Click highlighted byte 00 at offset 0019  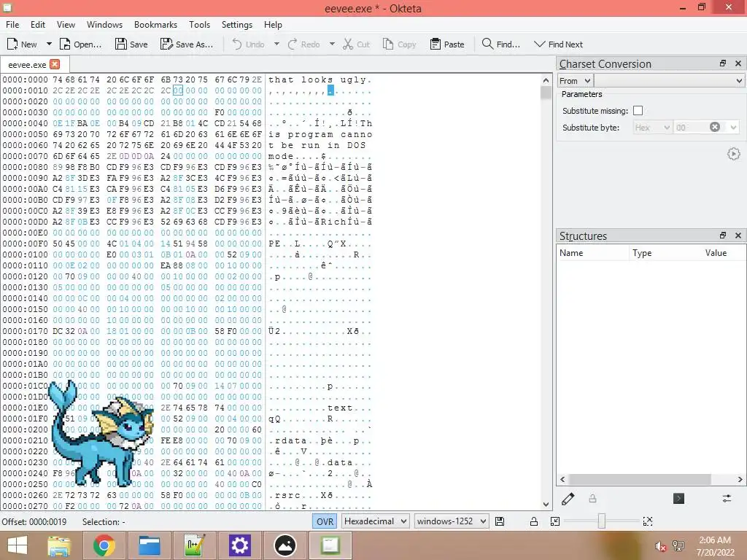pyautogui.click(x=178, y=90)
